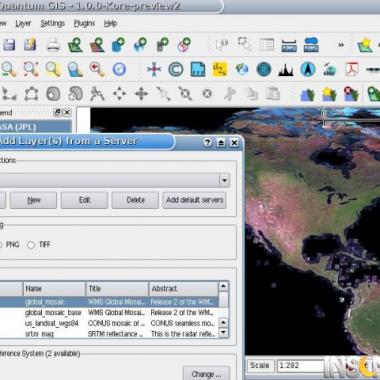
Task: Select the NASA (JPL) legend layer
Action: tap(36, 127)
